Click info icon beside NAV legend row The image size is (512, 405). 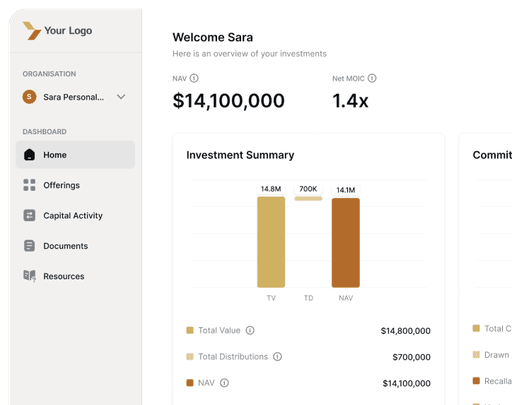tap(224, 383)
